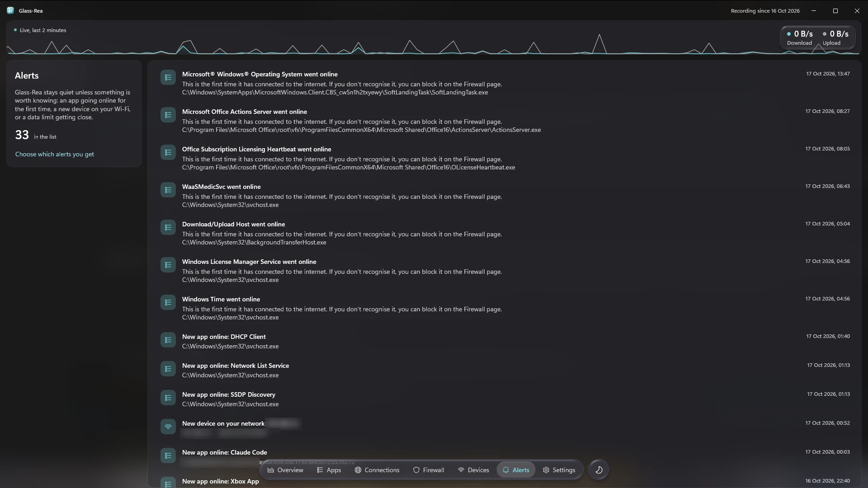Click Wi-Fi icon beside New device alert

pyautogui.click(x=168, y=427)
